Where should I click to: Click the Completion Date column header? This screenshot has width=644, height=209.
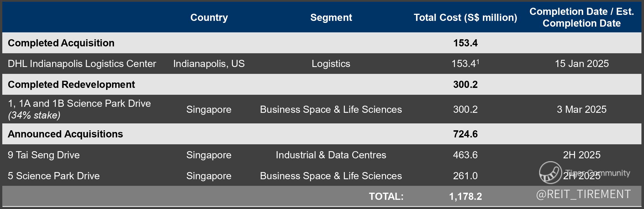pos(581,17)
